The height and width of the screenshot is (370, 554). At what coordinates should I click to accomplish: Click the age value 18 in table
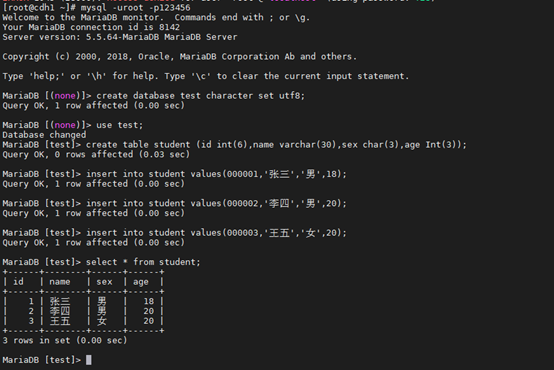coord(149,301)
